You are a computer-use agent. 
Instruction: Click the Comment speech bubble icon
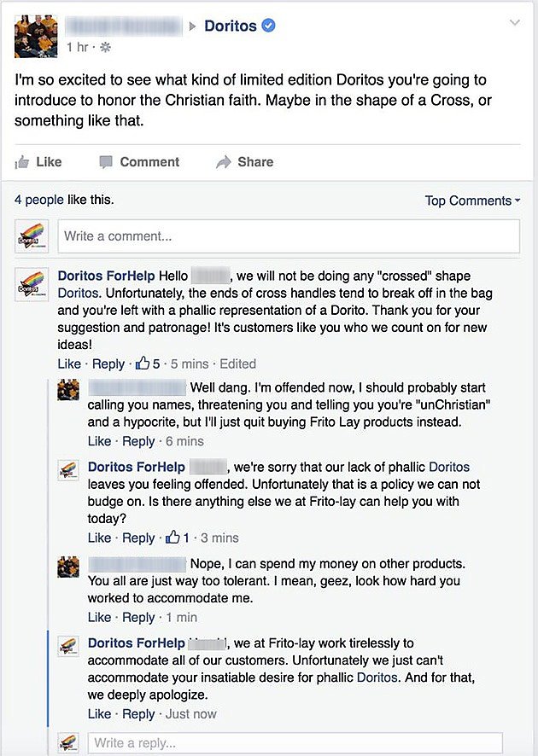106,162
